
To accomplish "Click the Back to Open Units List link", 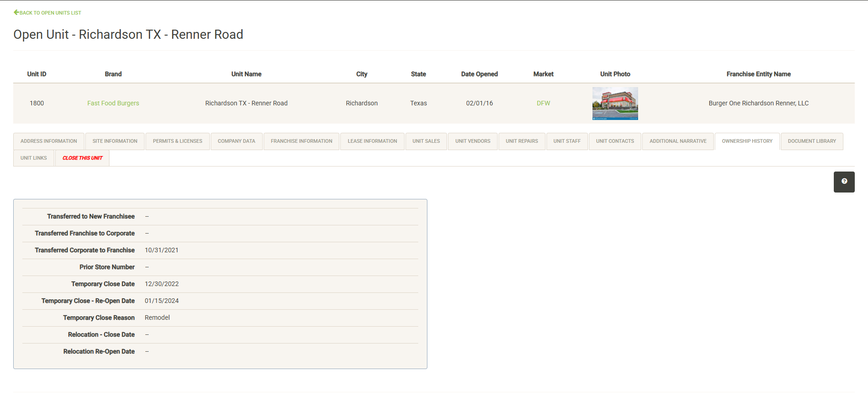I will (47, 13).
